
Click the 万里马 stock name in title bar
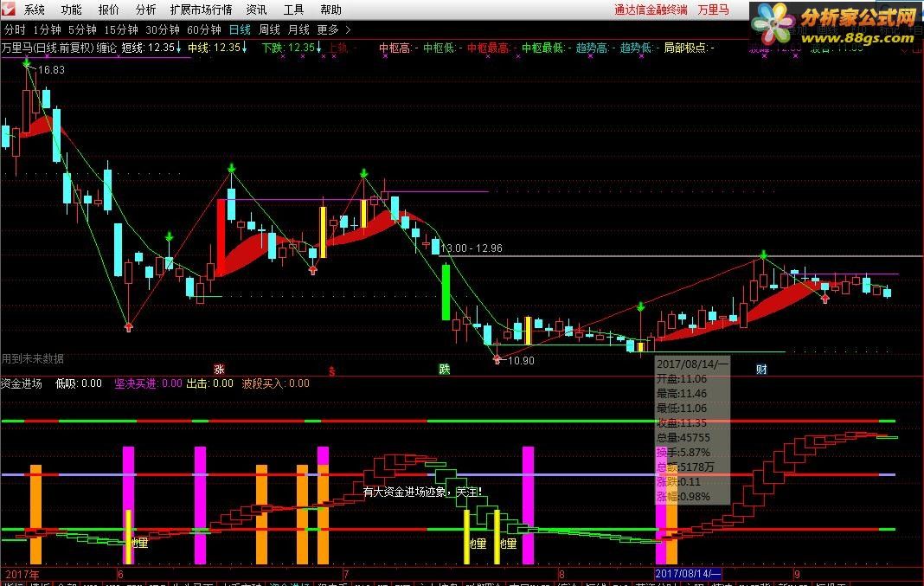pos(713,10)
